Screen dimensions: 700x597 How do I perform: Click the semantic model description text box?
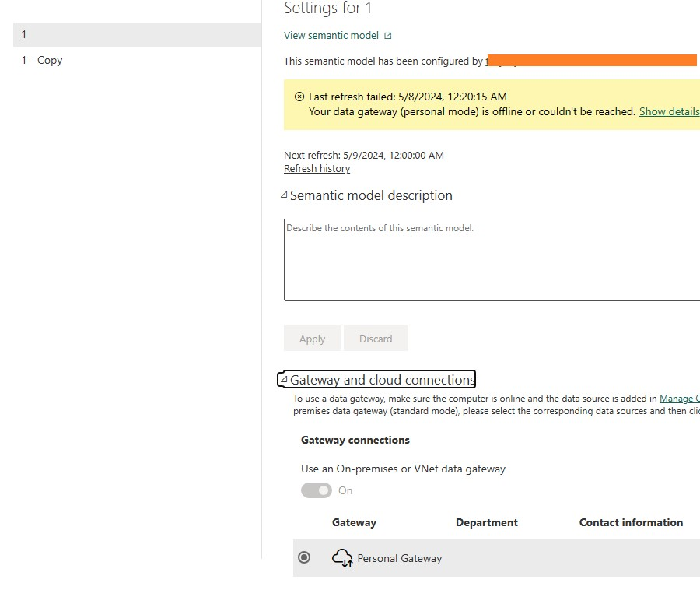492,260
